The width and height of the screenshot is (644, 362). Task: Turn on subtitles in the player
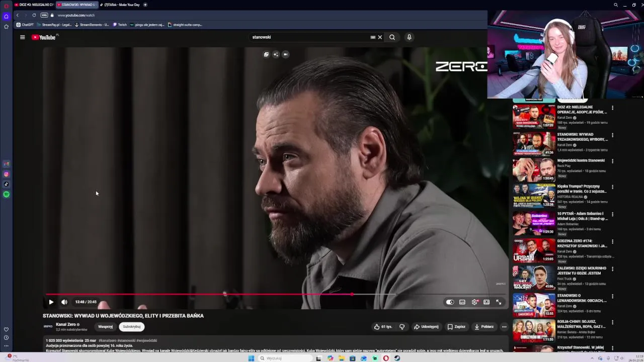pyautogui.click(x=462, y=302)
